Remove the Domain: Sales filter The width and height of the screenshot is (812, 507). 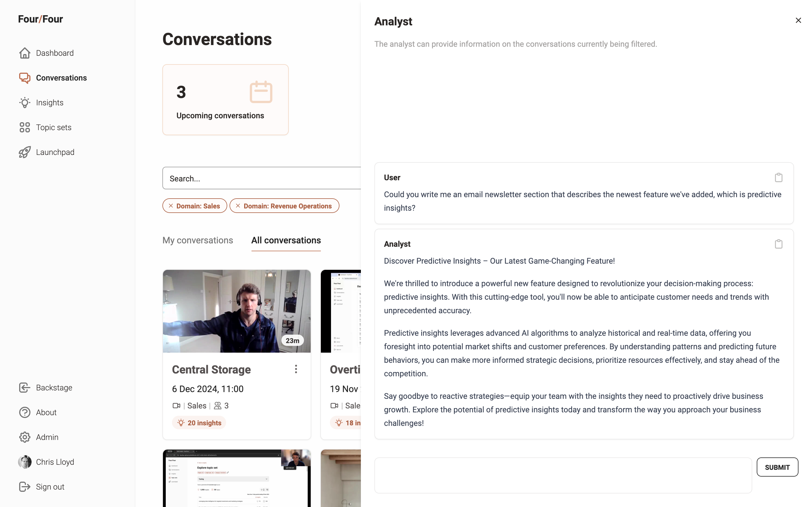pyautogui.click(x=171, y=206)
